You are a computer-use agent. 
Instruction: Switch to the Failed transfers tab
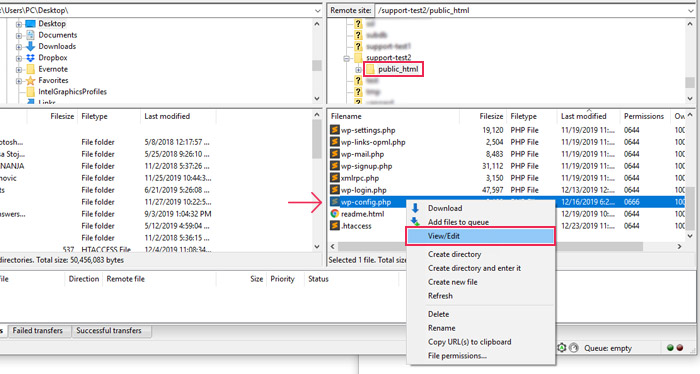point(38,331)
